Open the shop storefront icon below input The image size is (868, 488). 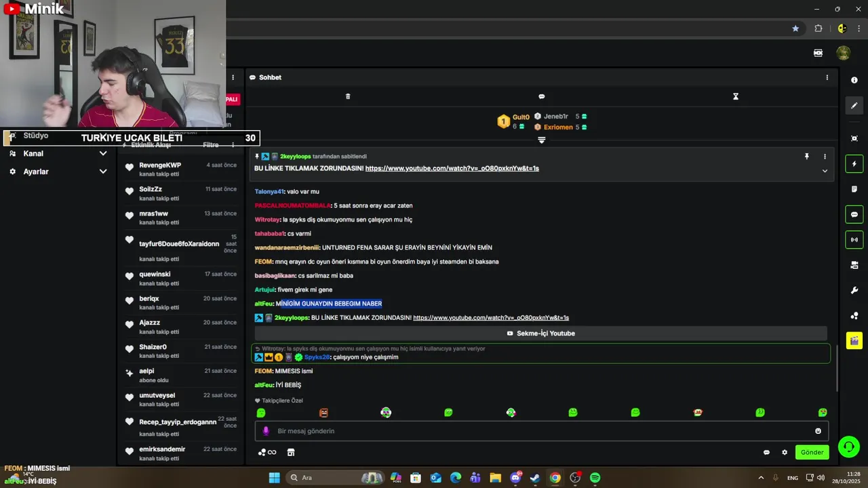291,452
